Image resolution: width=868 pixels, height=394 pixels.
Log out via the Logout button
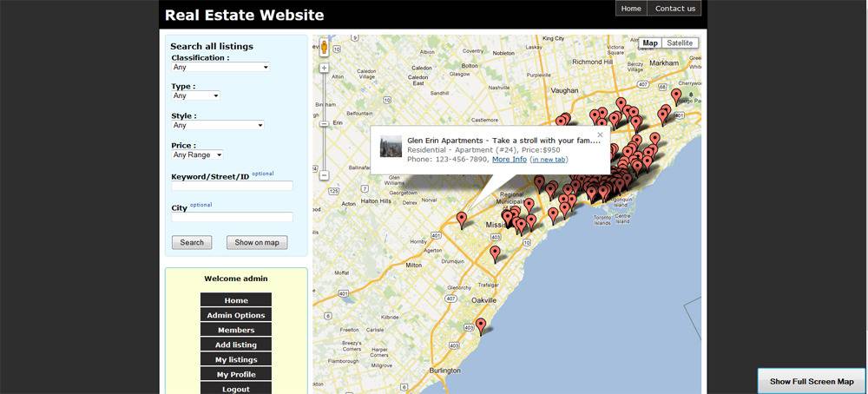236,389
